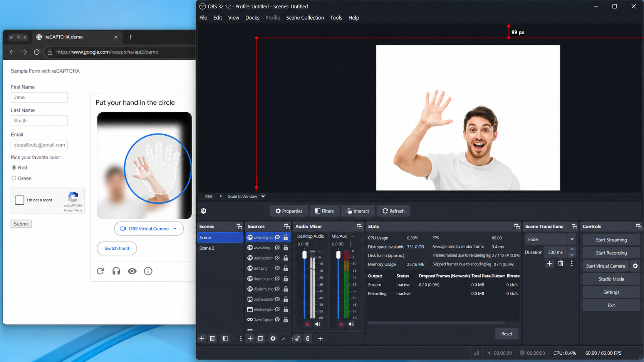Open the Docks menu
The width and height of the screenshot is (644, 362).
click(252, 18)
